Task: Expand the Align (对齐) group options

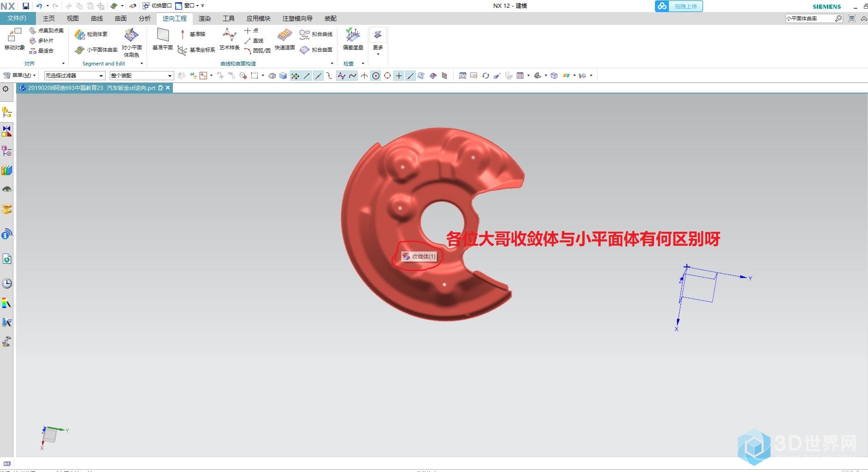Action: tap(63, 64)
